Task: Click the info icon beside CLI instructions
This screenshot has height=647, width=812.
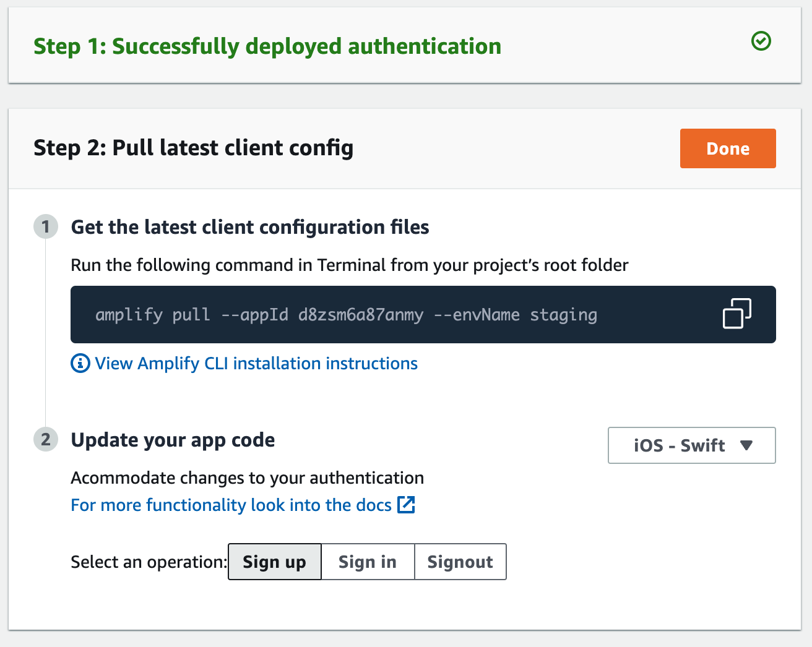Action: coord(80,364)
